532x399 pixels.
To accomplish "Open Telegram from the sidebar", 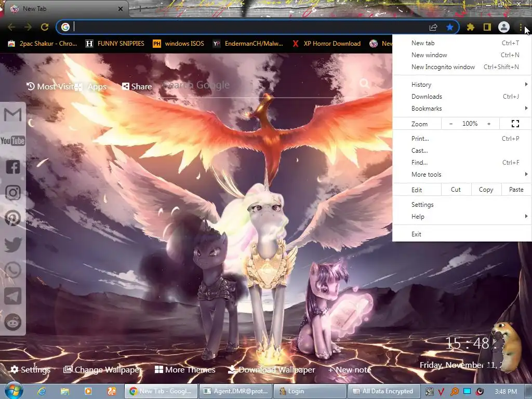I will (x=13, y=296).
